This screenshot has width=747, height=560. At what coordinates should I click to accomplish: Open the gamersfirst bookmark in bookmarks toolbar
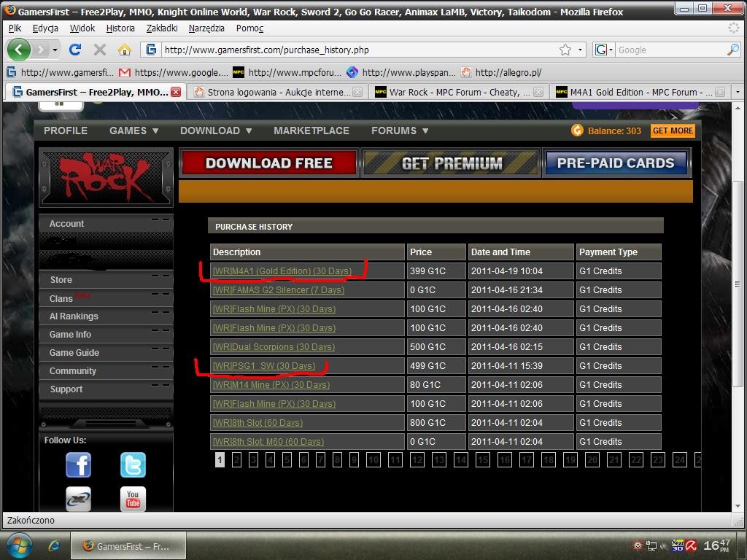(x=61, y=72)
